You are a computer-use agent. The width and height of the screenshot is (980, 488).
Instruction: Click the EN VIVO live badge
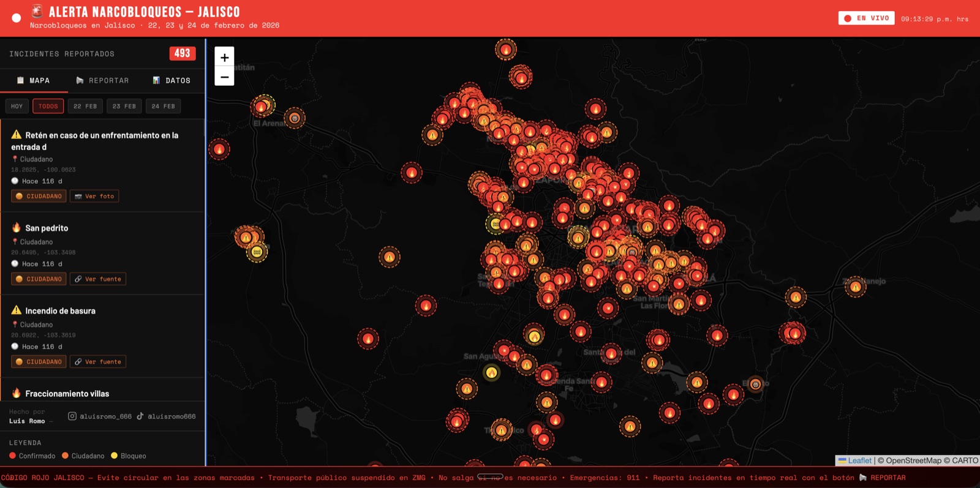866,18
